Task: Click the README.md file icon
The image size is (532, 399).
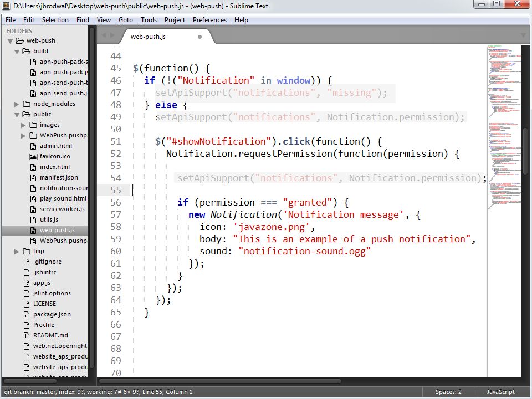Action: (x=27, y=335)
